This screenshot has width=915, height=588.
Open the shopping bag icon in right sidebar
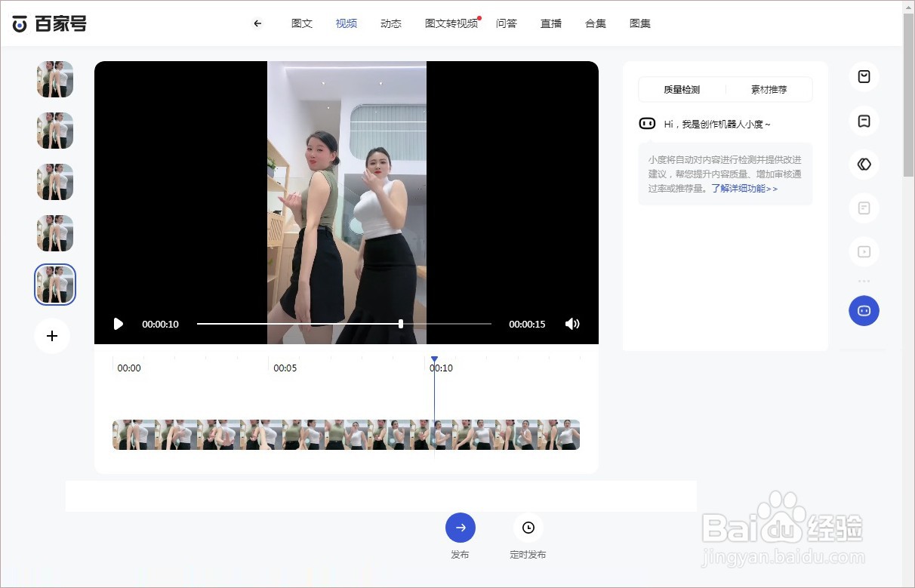point(864,77)
